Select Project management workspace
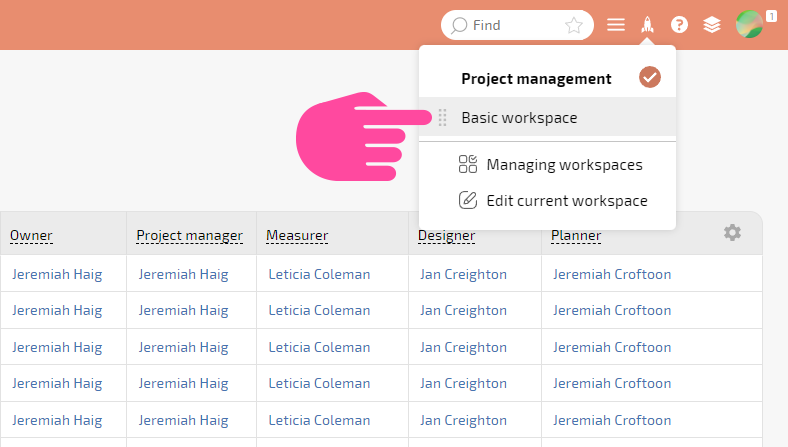 [x=536, y=78]
